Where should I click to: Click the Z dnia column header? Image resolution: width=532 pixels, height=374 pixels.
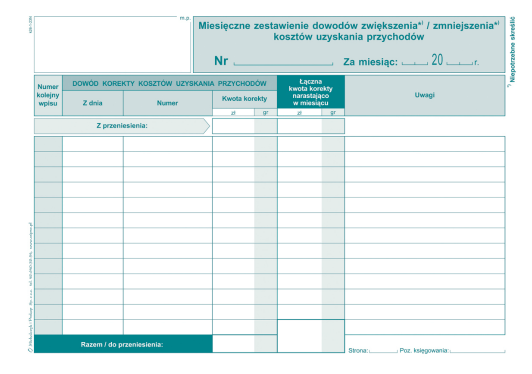pos(93,103)
